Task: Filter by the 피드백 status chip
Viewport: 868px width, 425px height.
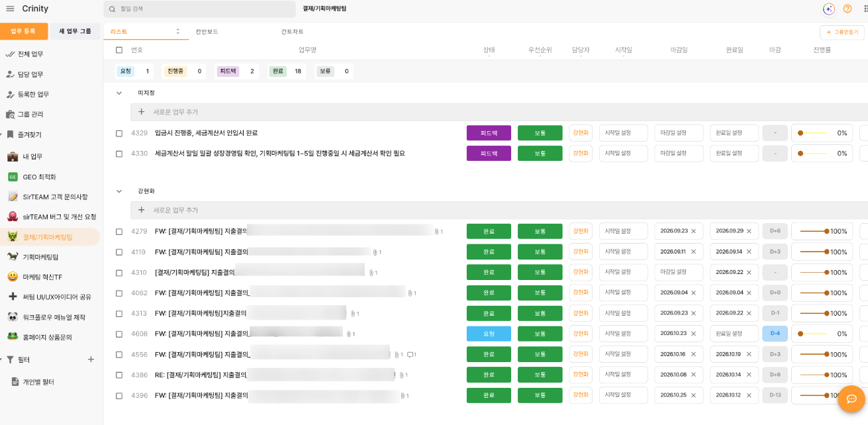Action: tap(228, 71)
